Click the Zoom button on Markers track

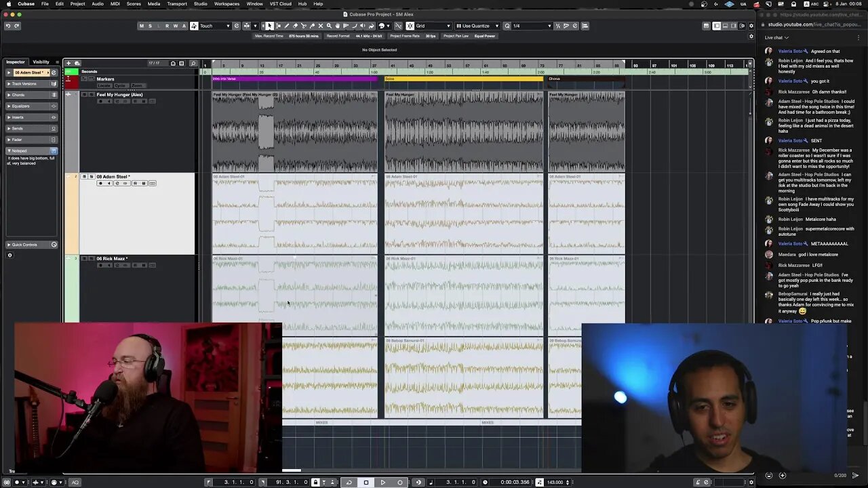pyautogui.click(x=138, y=85)
